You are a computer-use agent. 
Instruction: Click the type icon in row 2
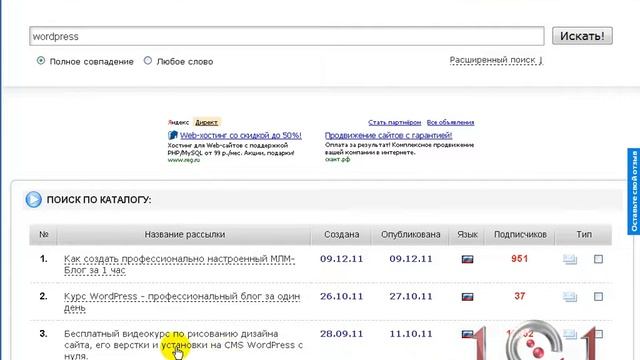570,297
